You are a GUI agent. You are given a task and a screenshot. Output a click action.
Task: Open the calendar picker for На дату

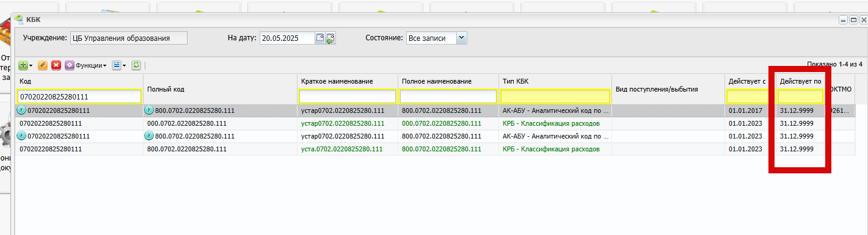[x=320, y=38]
